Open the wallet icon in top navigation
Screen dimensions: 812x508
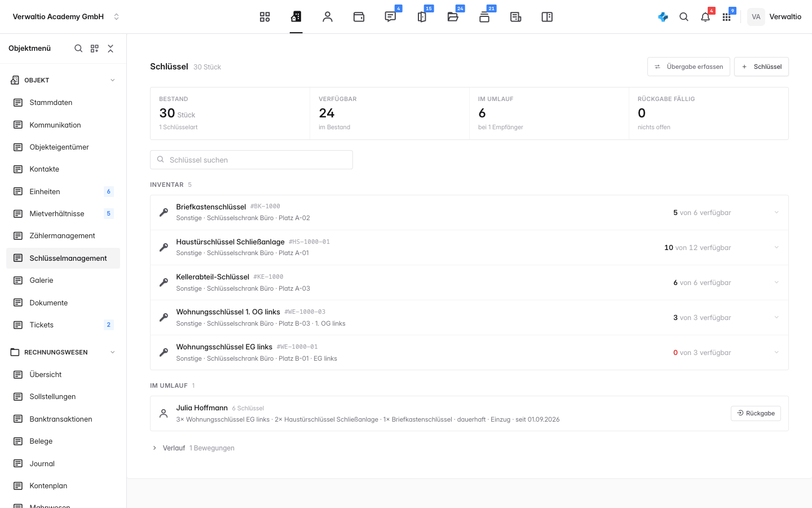359,17
